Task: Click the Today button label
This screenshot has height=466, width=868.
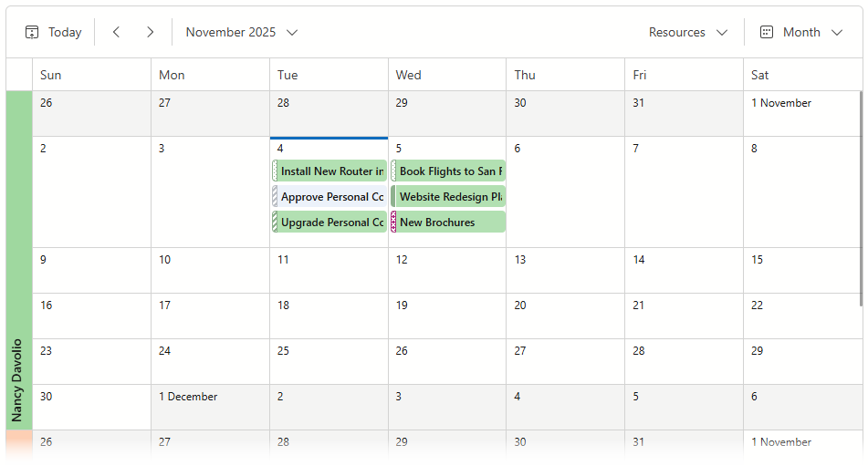Action: pos(65,32)
